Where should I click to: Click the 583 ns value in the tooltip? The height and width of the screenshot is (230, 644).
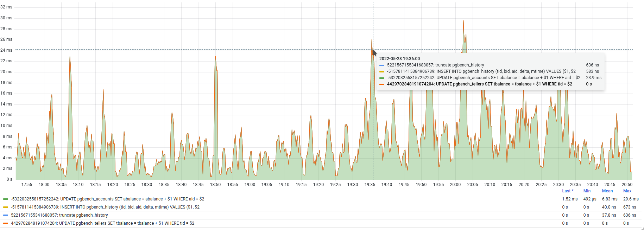(592, 71)
